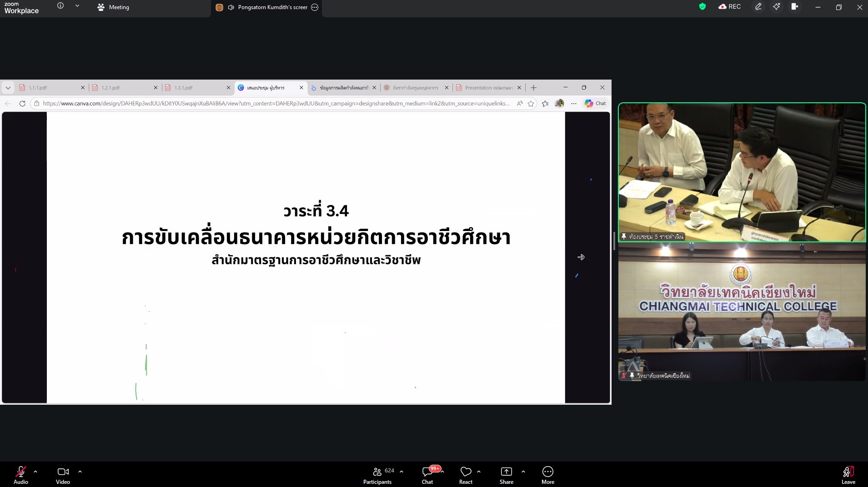Click the Leave meeting button

[x=848, y=474]
